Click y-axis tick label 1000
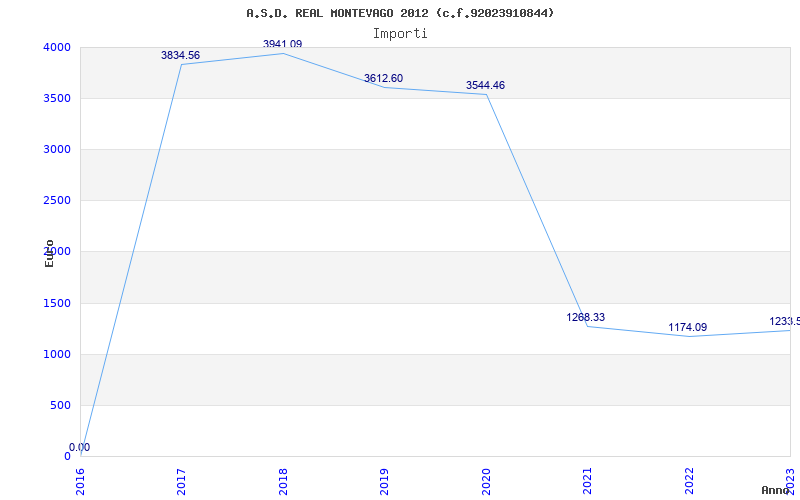Image resolution: width=800 pixels, height=500 pixels. (57, 355)
